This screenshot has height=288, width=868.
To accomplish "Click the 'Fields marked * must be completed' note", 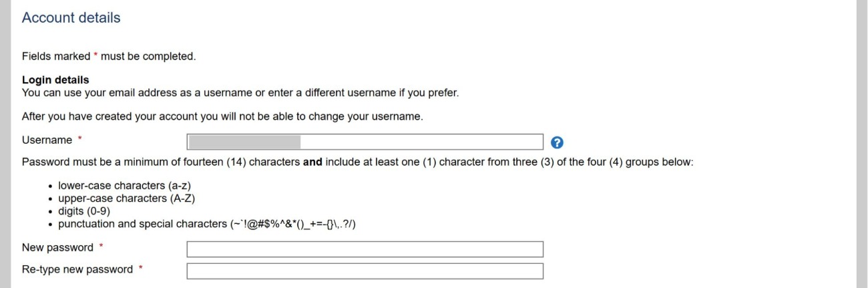I will (109, 57).
